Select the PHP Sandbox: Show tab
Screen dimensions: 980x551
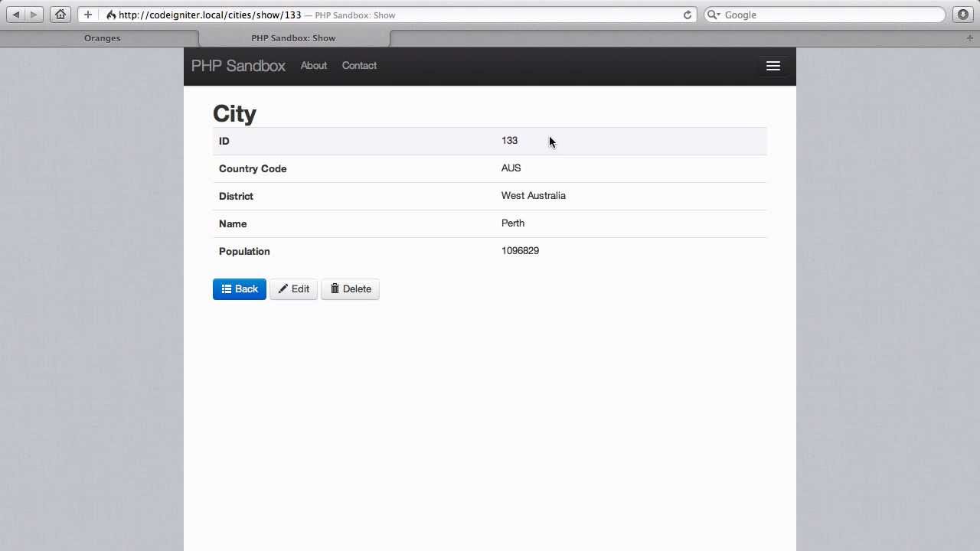click(x=293, y=37)
